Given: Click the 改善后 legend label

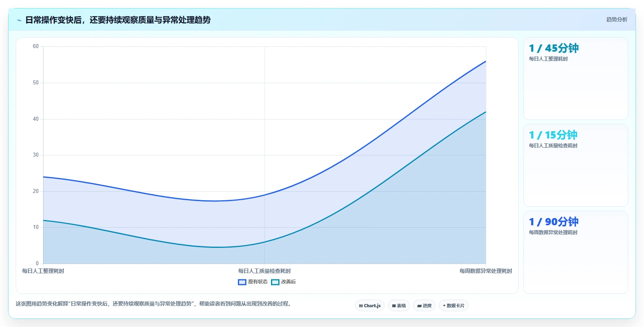Looking at the screenshot, I should click(288, 282).
